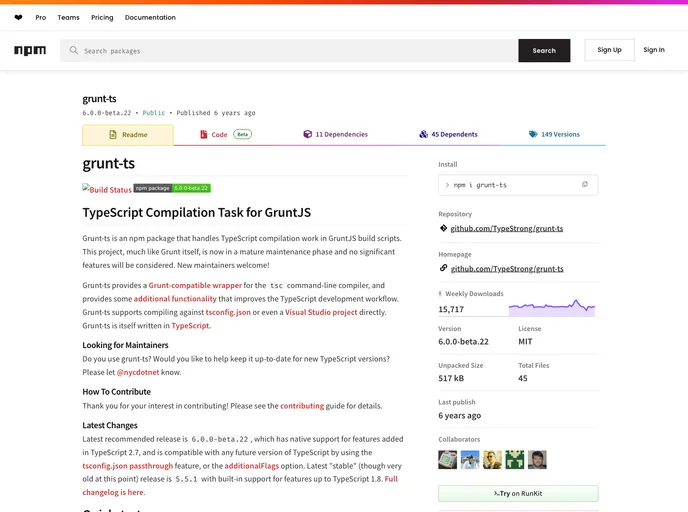The height and width of the screenshot is (512, 688).
Task: Switch to the Readme tab
Action: click(x=128, y=135)
